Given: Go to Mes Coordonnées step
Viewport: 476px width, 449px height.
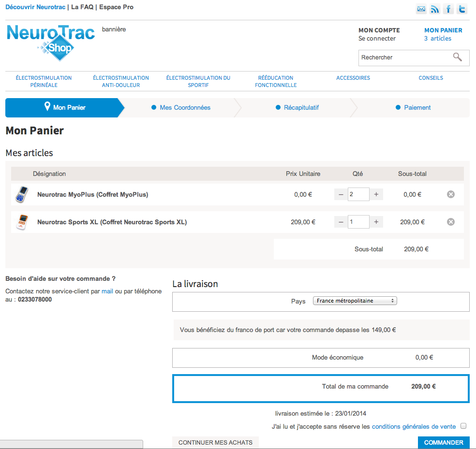Looking at the screenshot, I should click(x=181, y=107).
